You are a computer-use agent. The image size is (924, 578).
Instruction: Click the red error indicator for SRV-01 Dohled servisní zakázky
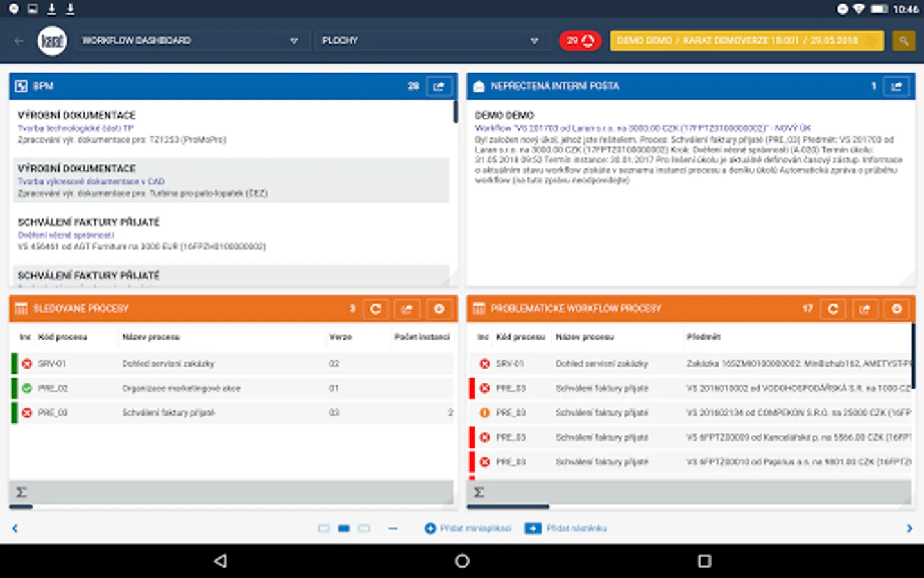pos(26,363)
